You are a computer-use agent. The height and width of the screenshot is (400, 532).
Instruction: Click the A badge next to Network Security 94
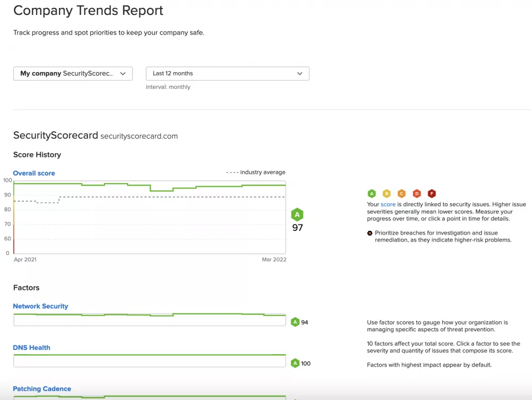coord(295,322)
